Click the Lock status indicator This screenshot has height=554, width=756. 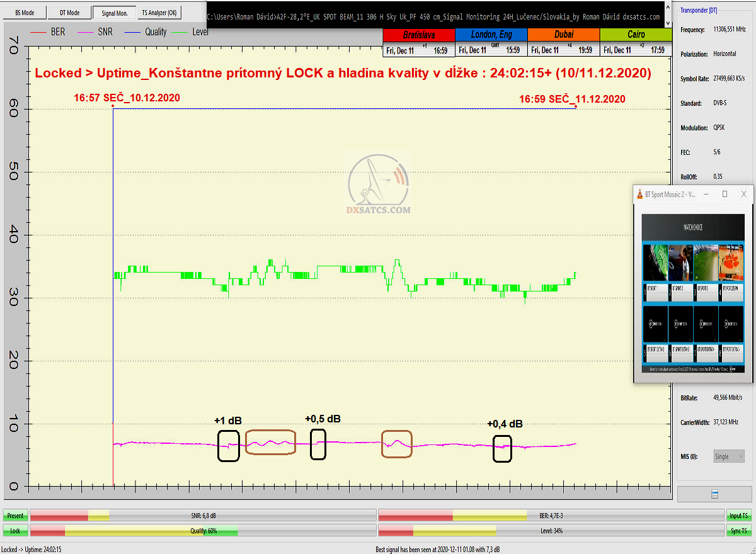(15, 531)
